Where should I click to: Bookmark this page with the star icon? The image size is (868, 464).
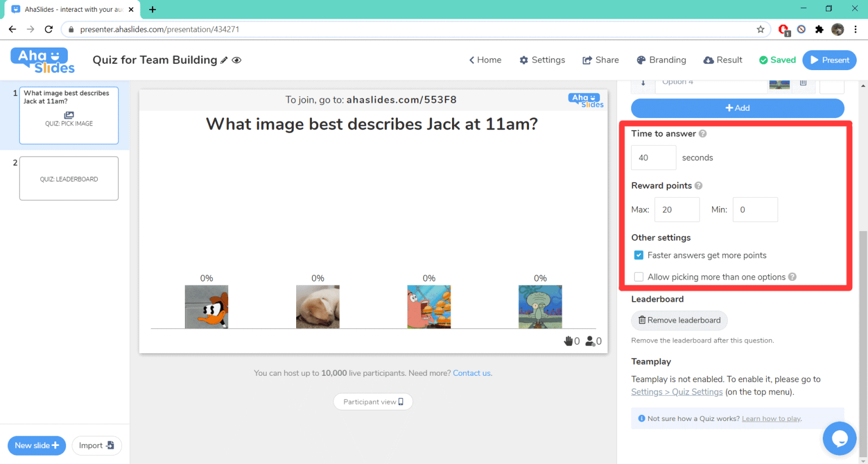pos(761,29)
